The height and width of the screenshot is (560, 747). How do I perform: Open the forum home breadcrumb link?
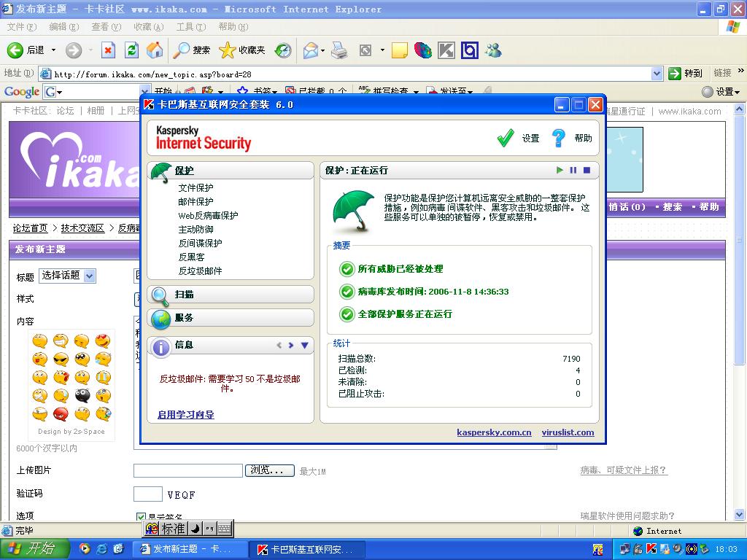pos(30,228)
